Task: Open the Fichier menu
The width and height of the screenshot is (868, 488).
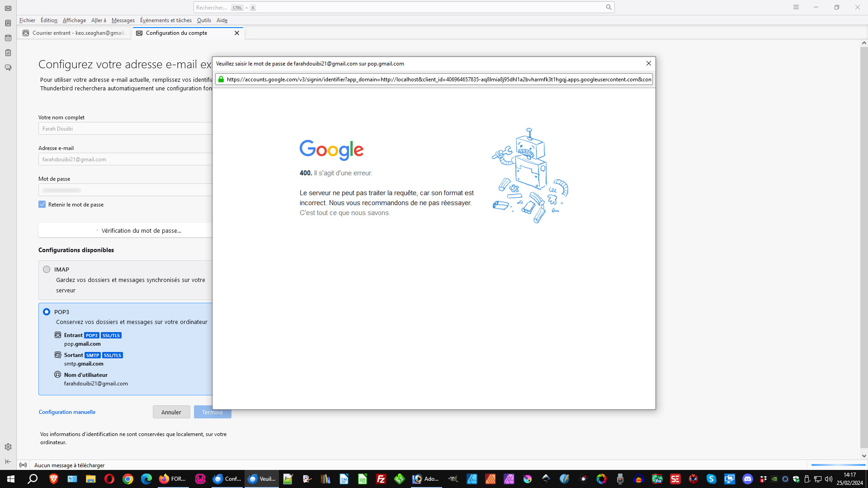Action: [x=27, y=20]
